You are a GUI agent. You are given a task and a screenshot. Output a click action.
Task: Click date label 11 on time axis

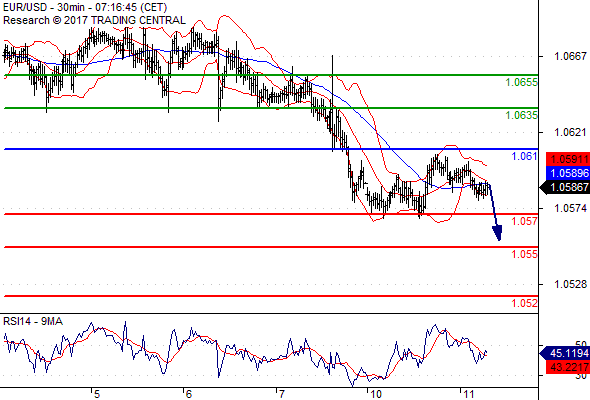[468, 394]
